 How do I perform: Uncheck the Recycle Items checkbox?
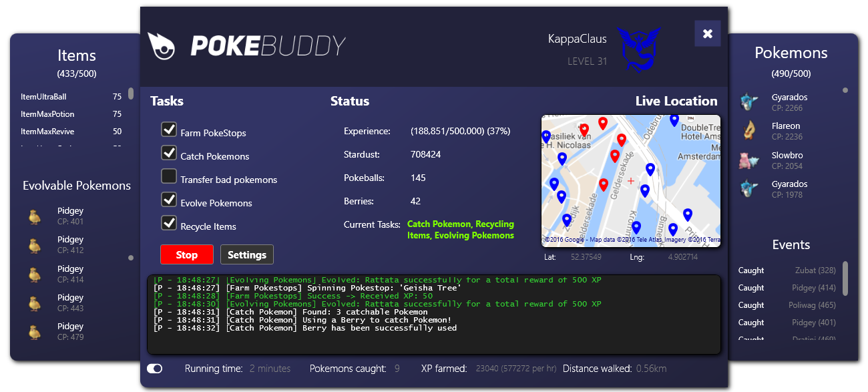click(169, 223)
